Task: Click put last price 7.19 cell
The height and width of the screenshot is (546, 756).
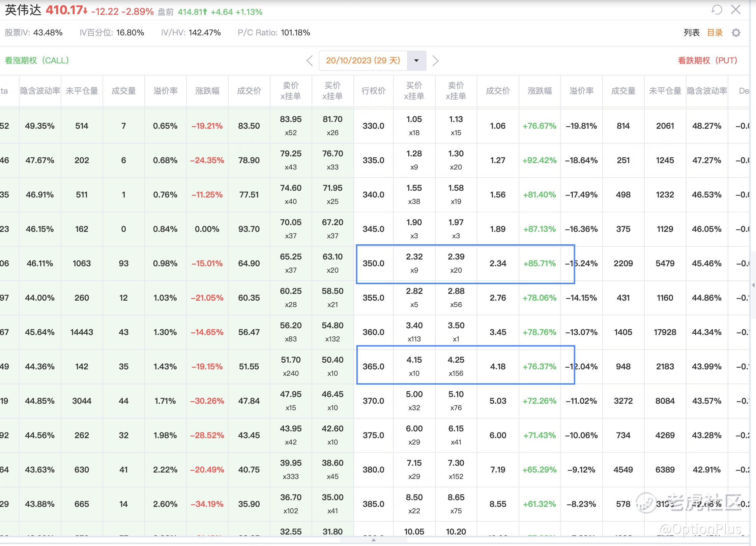Action: (x=498, y=470)
